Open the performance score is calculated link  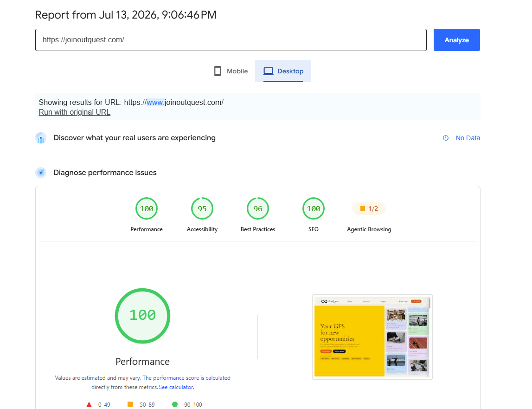click(x=192, y=378)
